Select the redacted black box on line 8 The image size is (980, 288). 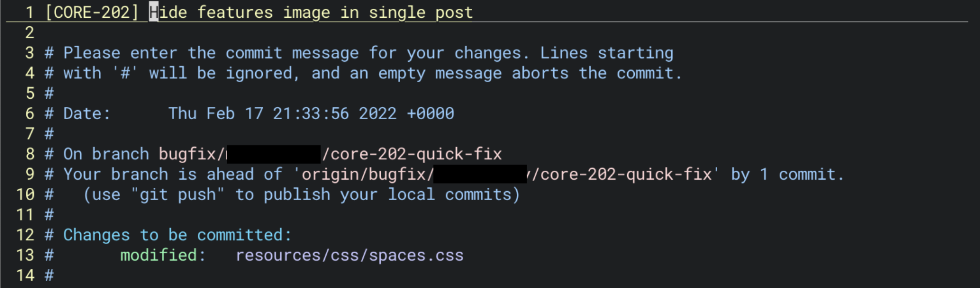click(274, 154)
